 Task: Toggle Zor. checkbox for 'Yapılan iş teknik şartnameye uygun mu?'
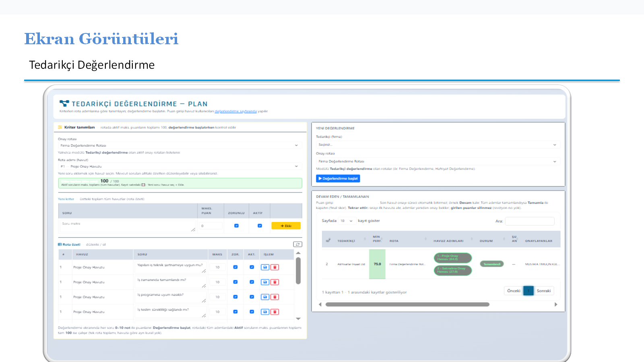[x=235, y=267]
